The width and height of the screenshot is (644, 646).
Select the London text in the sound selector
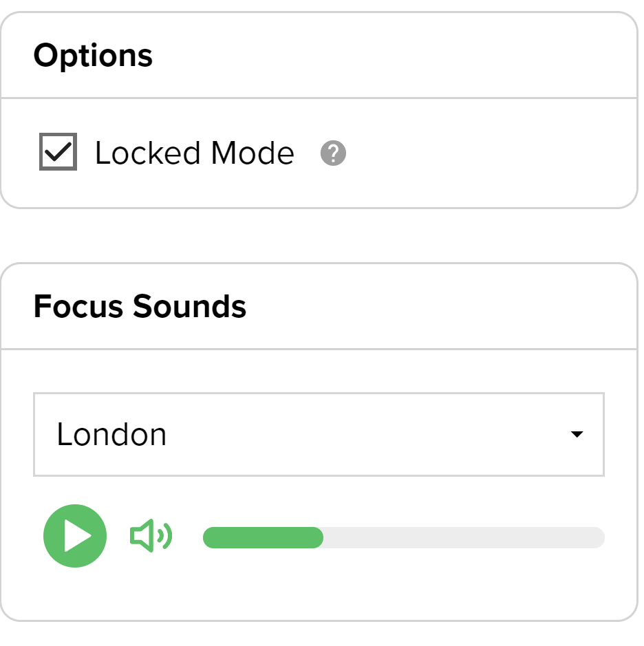click(x=111, y=435)
